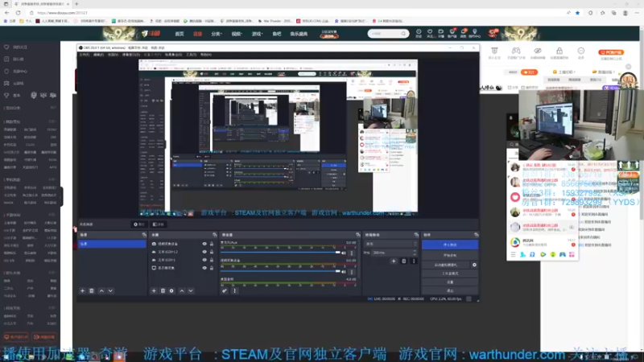The width and height of the screenshot is (644, 362).
Task: Lock the 视频采集设备 source
Action: (212, 244)
